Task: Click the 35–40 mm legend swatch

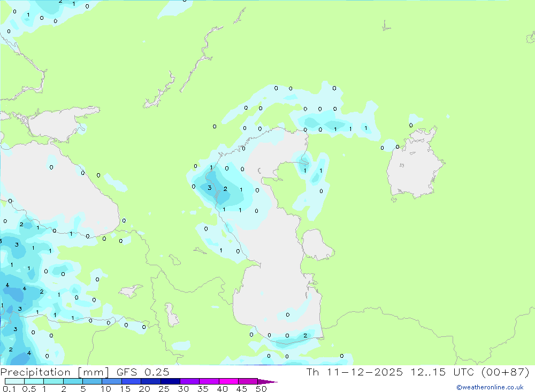Action: tap(209, 381)
